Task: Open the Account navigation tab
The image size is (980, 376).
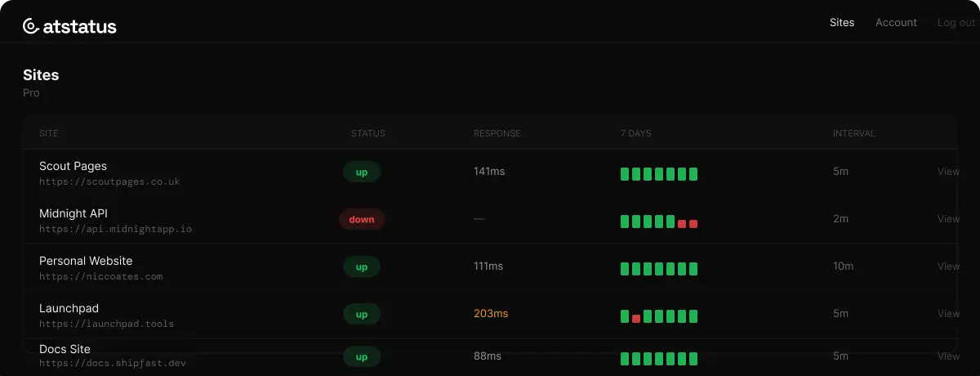Action: pos(896,23)
